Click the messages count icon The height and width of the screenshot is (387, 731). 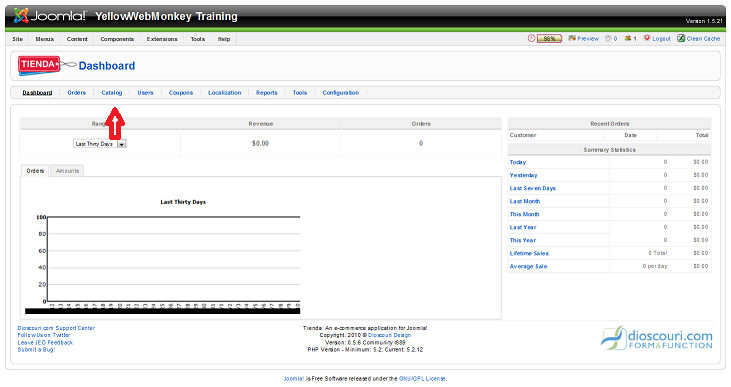(608, 38)
